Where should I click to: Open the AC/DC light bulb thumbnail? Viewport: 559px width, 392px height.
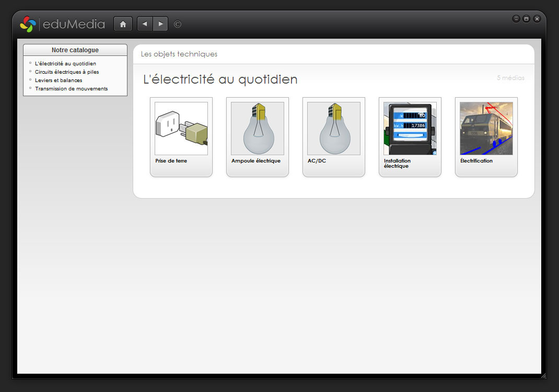point(334,129)
